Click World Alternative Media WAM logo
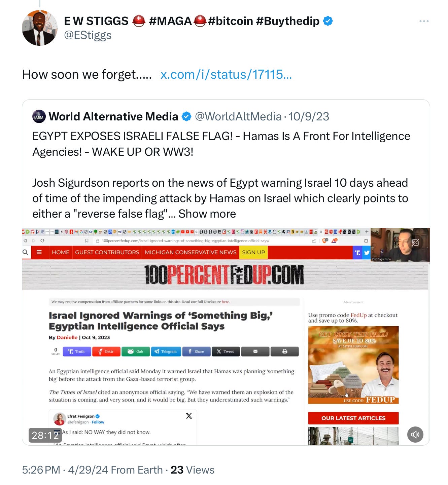Image resolution: width=448 pixels, height=485 pixels. (x=39, y=116)
